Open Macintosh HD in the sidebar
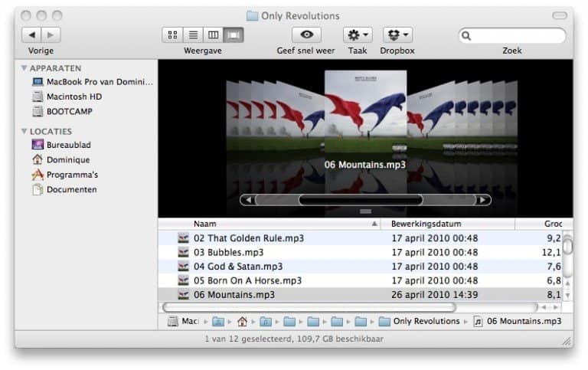 67,97
